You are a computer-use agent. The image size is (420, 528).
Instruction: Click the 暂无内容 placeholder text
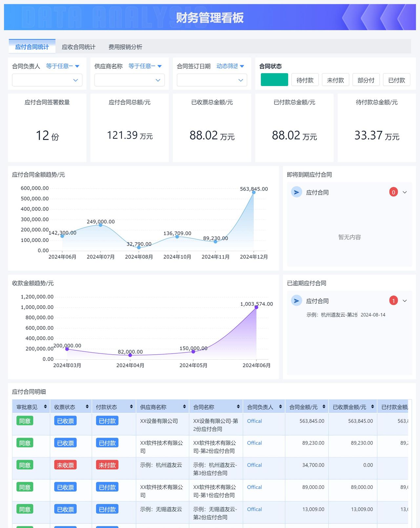pyautogui.click(x=349, y=237)
